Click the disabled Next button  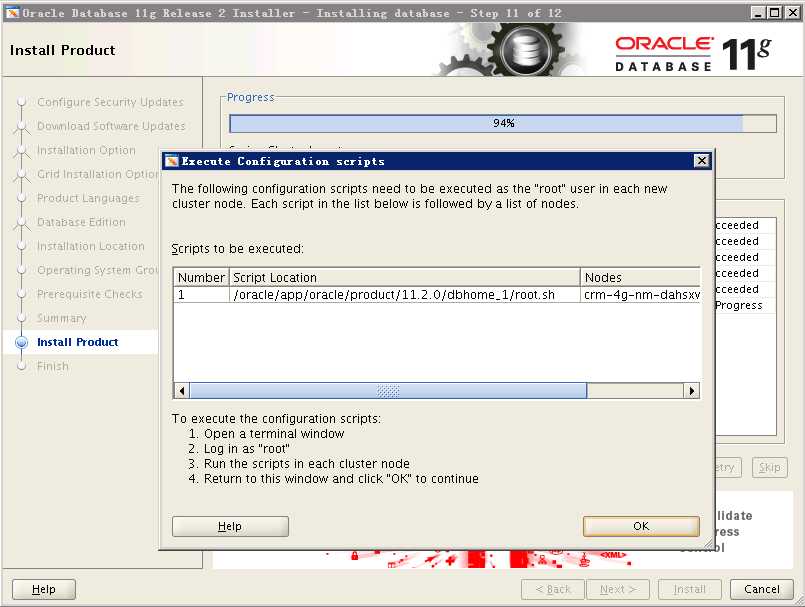(618, 589)
